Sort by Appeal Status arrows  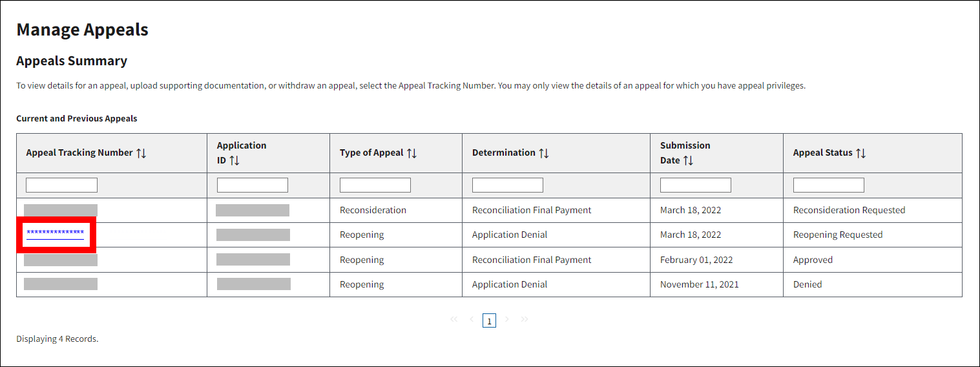[x=860, y=153]
